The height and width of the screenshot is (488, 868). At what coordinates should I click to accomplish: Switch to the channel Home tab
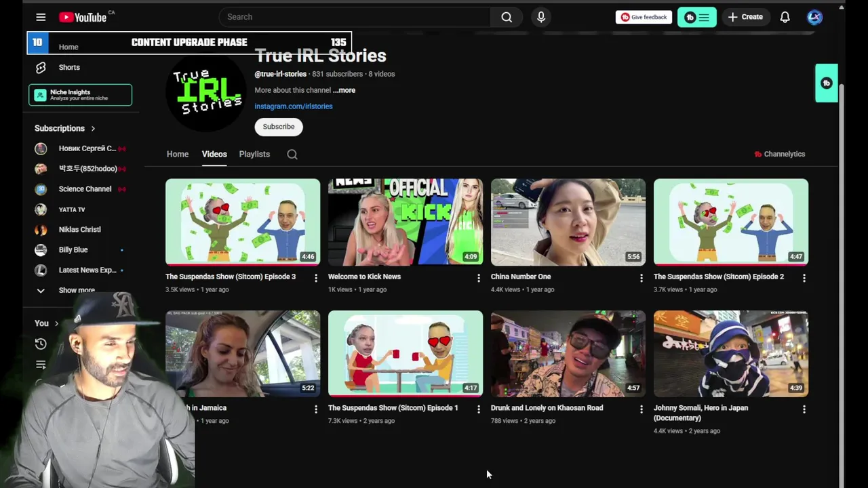point(178,155)
